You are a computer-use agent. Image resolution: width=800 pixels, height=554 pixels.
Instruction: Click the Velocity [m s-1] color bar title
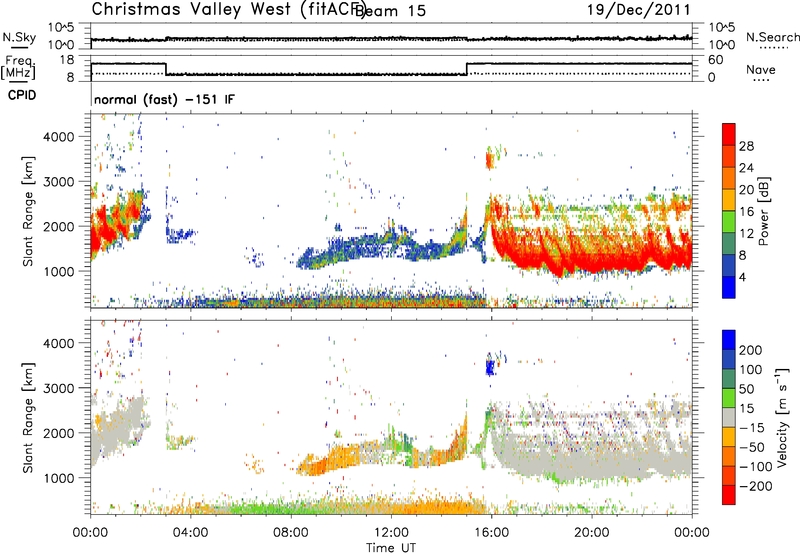click(782, 417)
